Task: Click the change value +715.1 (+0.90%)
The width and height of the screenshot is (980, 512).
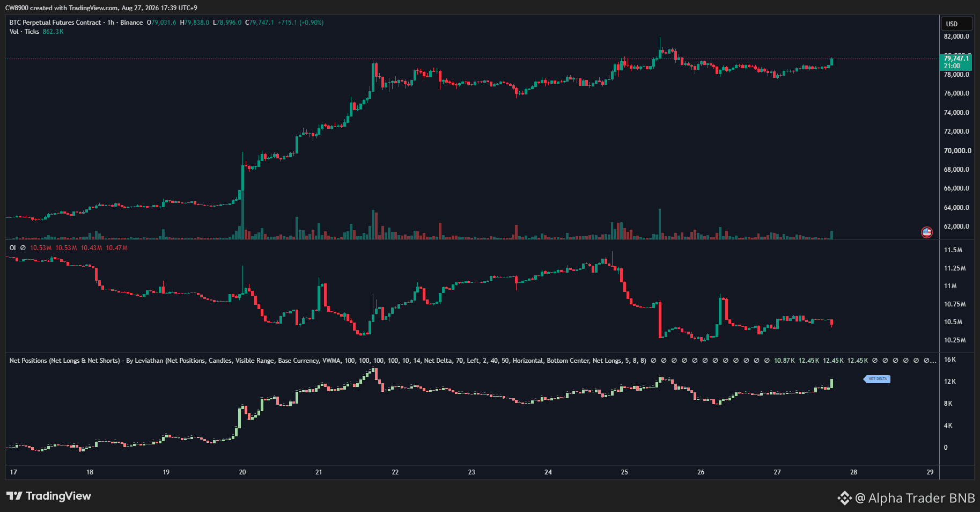Action: (x=301, y=23)
